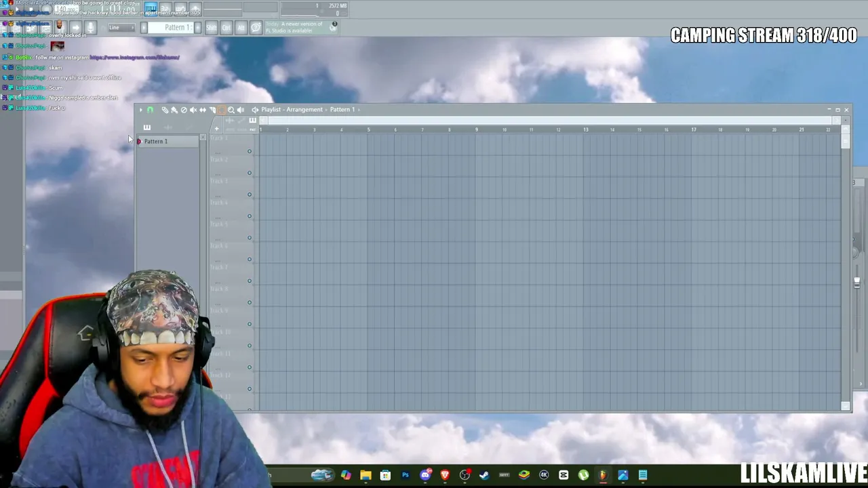Show pattern clips in the picker panel

tap(147, 127)
